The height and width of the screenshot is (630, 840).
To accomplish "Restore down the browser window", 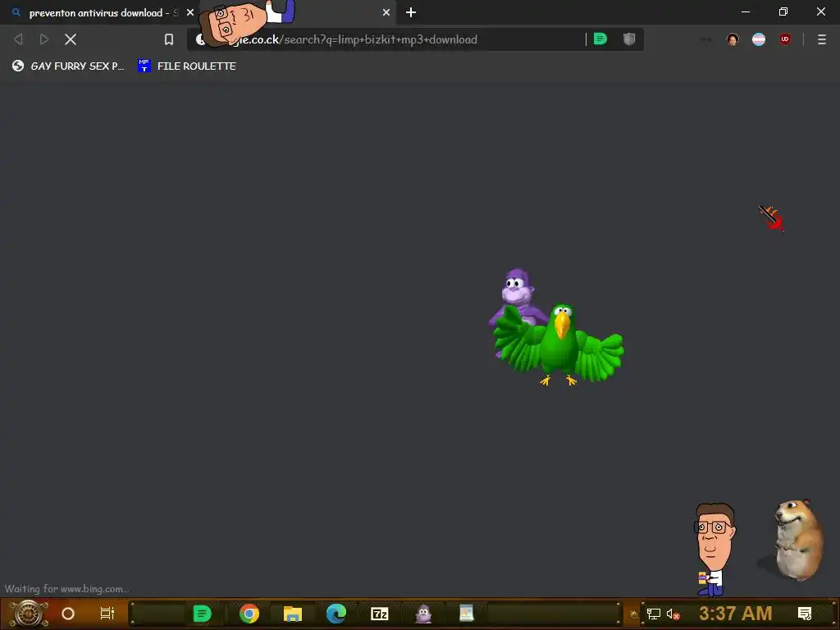I will click(783, 11).
